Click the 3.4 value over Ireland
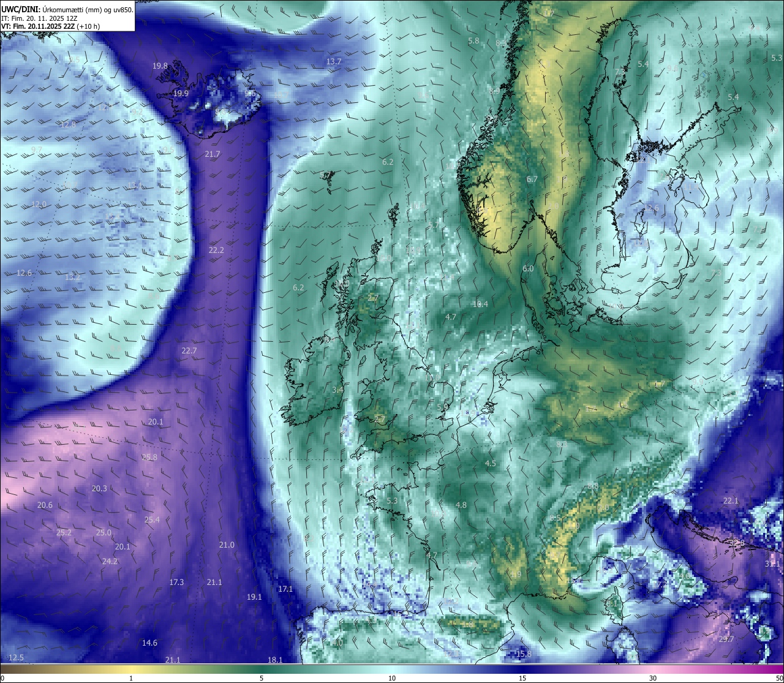 [337, 390]
